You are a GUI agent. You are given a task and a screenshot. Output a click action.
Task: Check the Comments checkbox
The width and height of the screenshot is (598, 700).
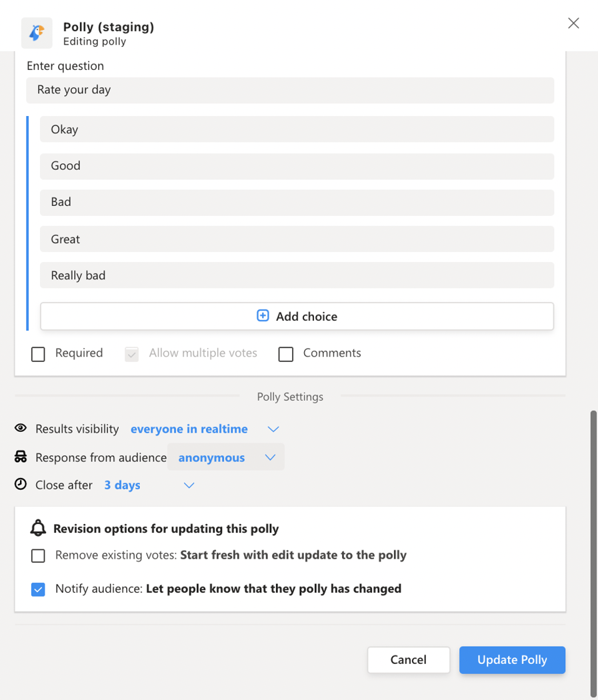point(286,354)
